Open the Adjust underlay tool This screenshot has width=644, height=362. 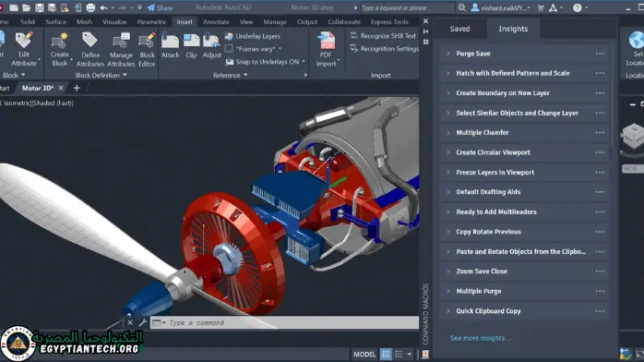tap(212, 45)
